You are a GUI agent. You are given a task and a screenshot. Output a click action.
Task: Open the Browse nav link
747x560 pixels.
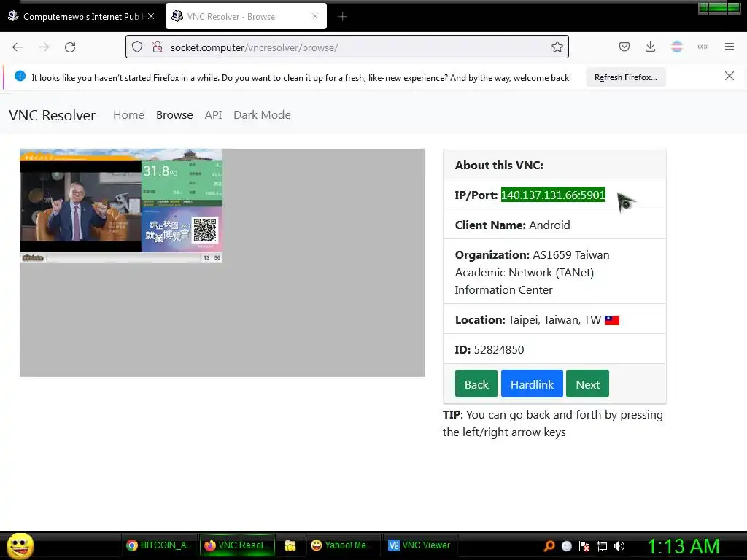(x=174, y=115)
